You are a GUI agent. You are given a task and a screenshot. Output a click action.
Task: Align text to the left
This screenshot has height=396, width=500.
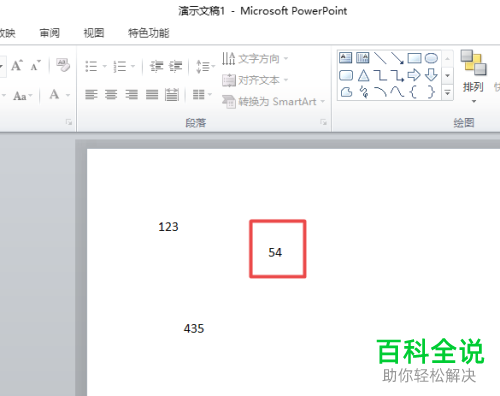(91, 95)
